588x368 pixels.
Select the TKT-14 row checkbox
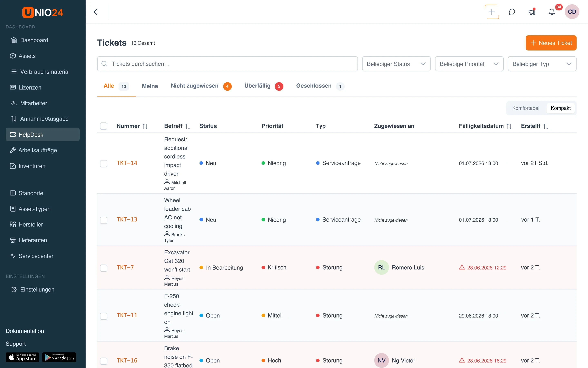tap(104, 163)
